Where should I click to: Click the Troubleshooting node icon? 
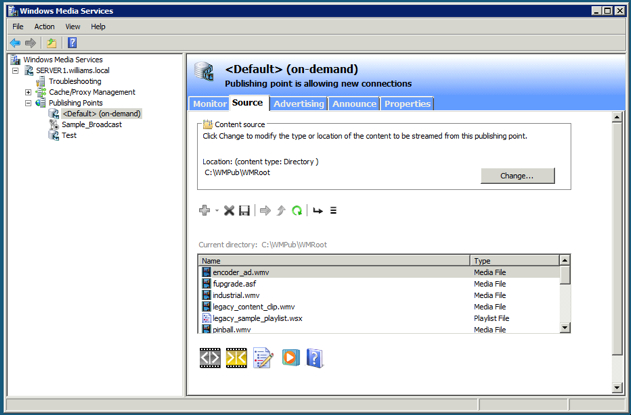40,81
